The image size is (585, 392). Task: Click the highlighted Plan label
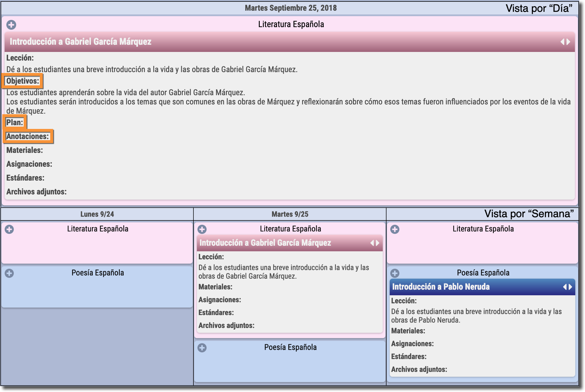click(14, 123)
